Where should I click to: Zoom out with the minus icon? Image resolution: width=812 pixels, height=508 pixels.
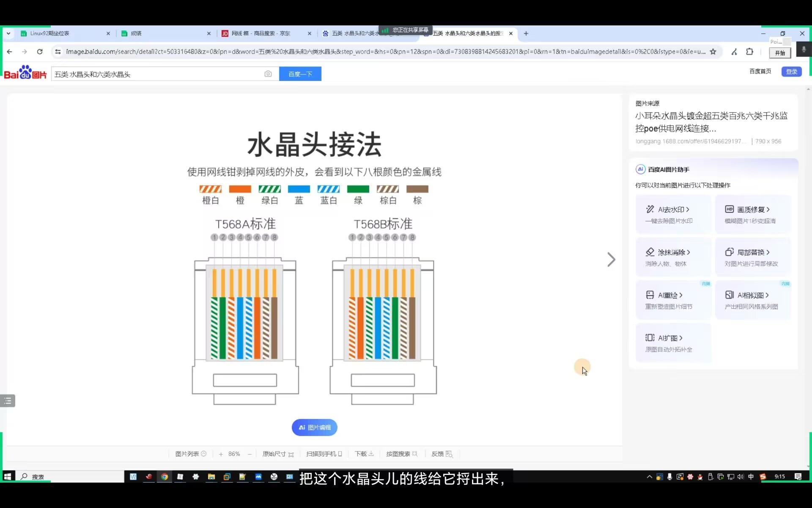click(x=250, y=454)
